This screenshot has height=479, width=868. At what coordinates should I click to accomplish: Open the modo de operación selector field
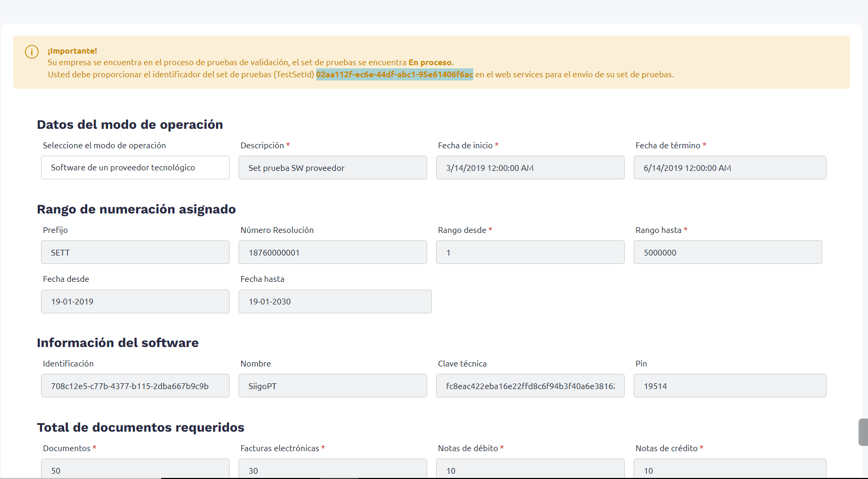[135, 167]
